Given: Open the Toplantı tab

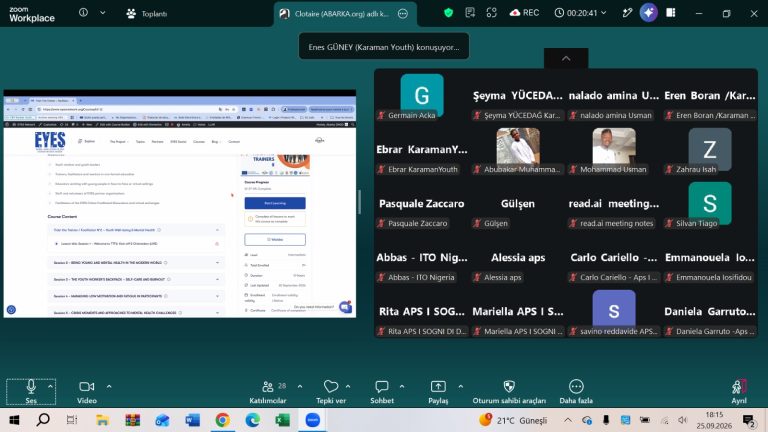Looking at the screenshot, I should pos(146,14).
